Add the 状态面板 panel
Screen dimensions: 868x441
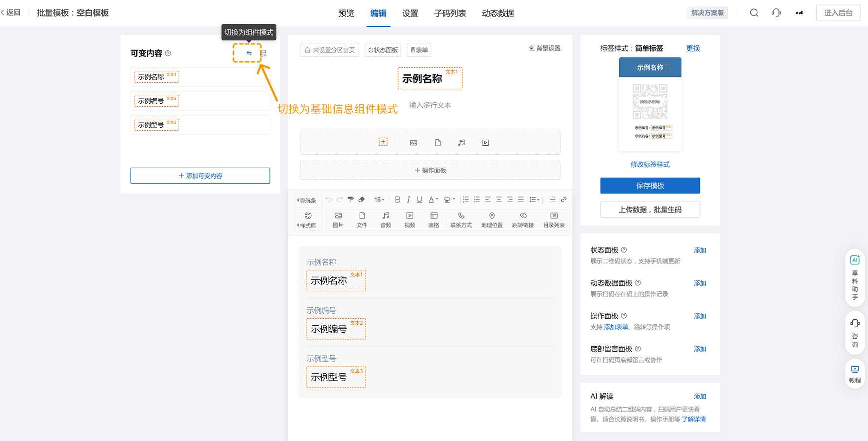tap(700, 250)
